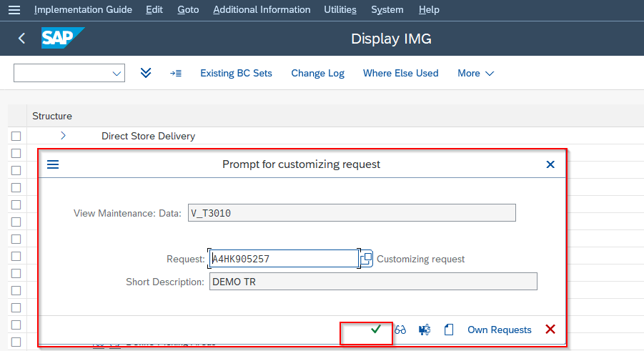Open the Edit menu

tap(154, 9)
